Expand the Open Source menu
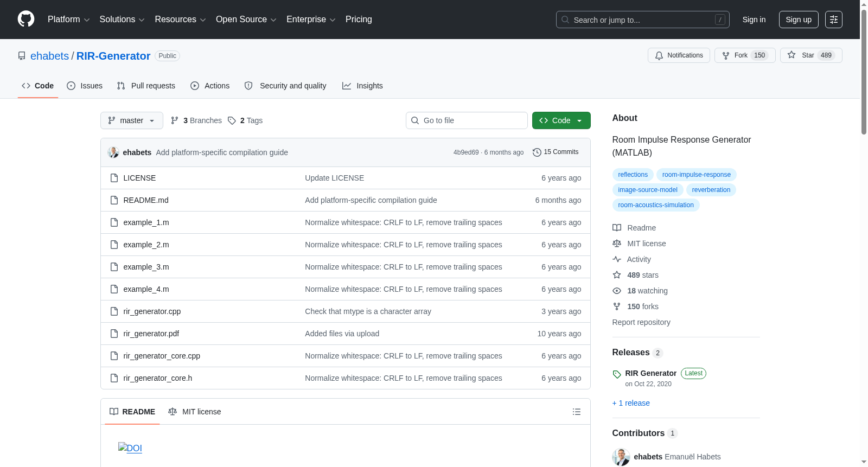The image size is (868, 467). (x=246, y=20)
